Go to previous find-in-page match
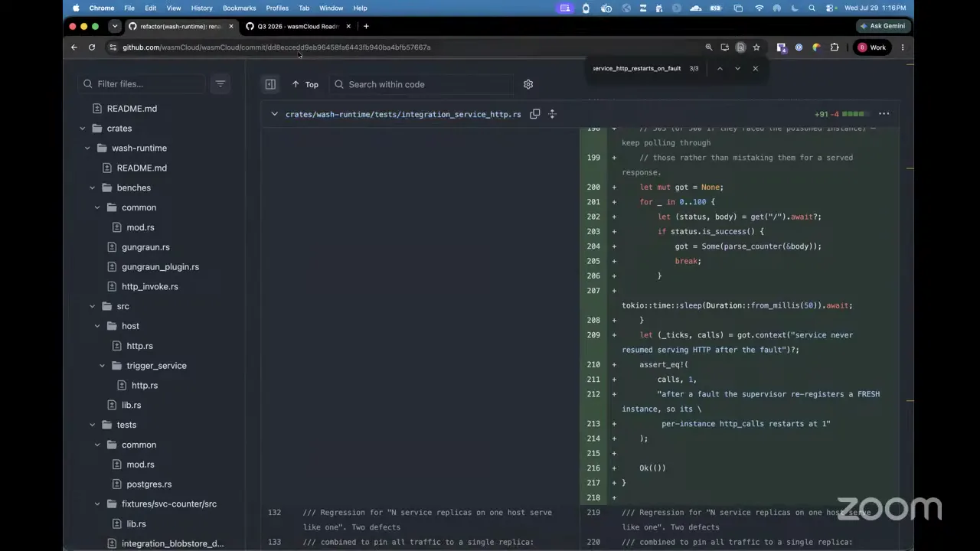The height and width of the screenshot is (551, 980). coord(720,68)
